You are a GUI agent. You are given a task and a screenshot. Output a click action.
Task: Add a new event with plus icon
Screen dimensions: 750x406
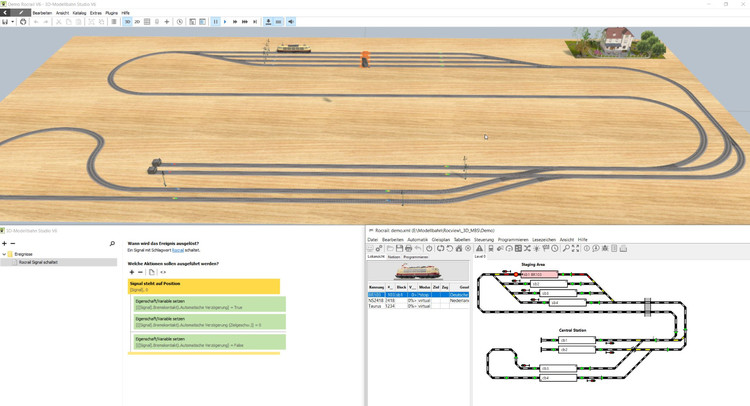point(4,243)
